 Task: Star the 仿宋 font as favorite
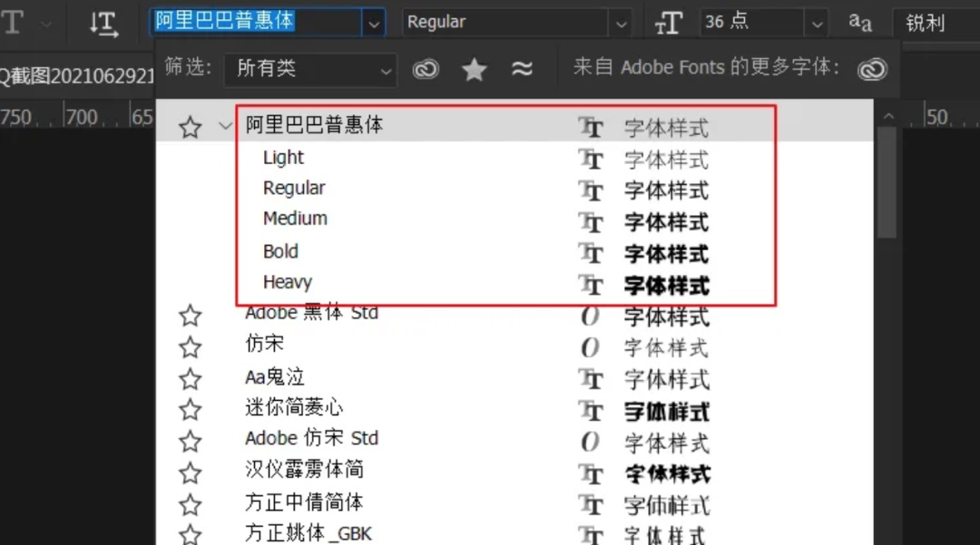pos(191,346)
